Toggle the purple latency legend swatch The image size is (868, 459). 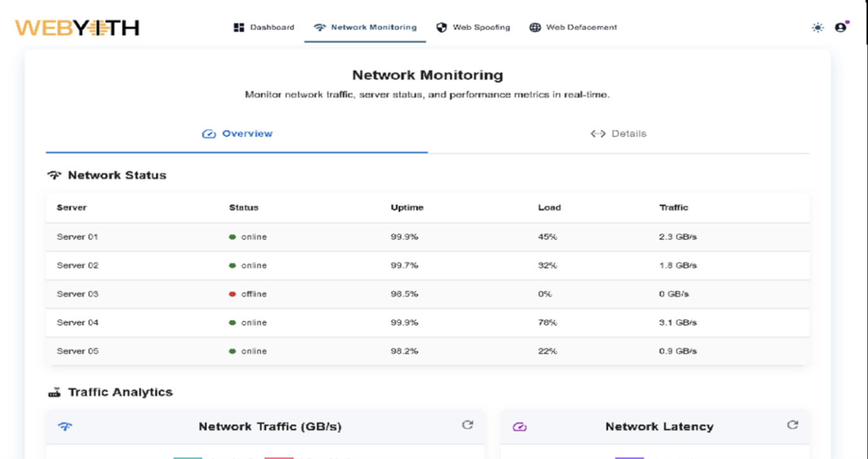point(629,456)
